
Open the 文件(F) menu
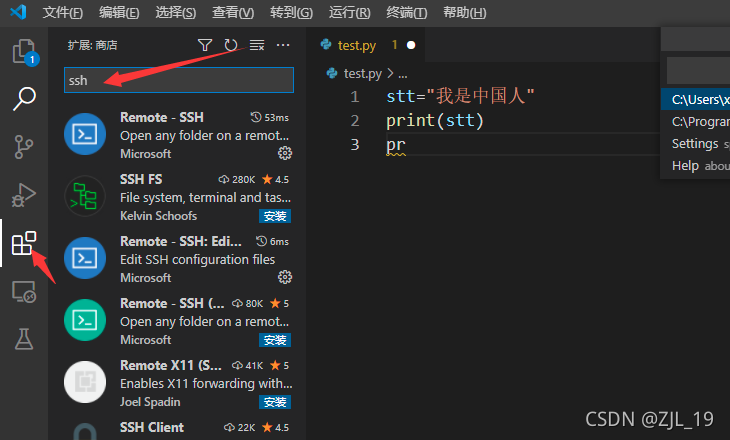point(62,12)
